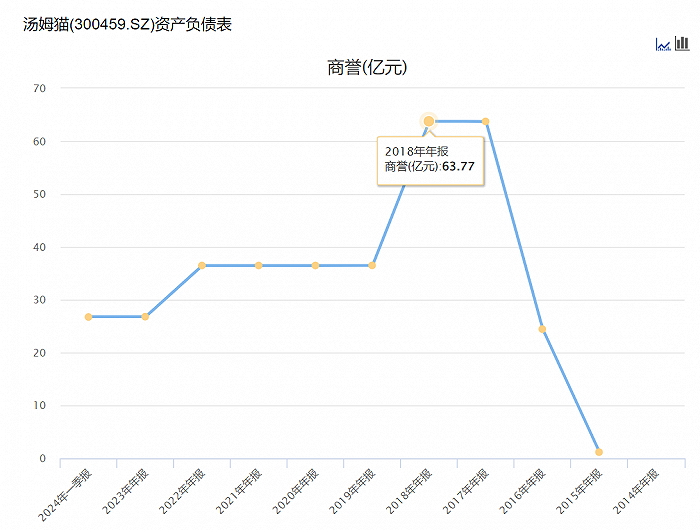Click the 2017年年报 x-axis label
This screenshot has height=530, width=700.
pos(465,491)
